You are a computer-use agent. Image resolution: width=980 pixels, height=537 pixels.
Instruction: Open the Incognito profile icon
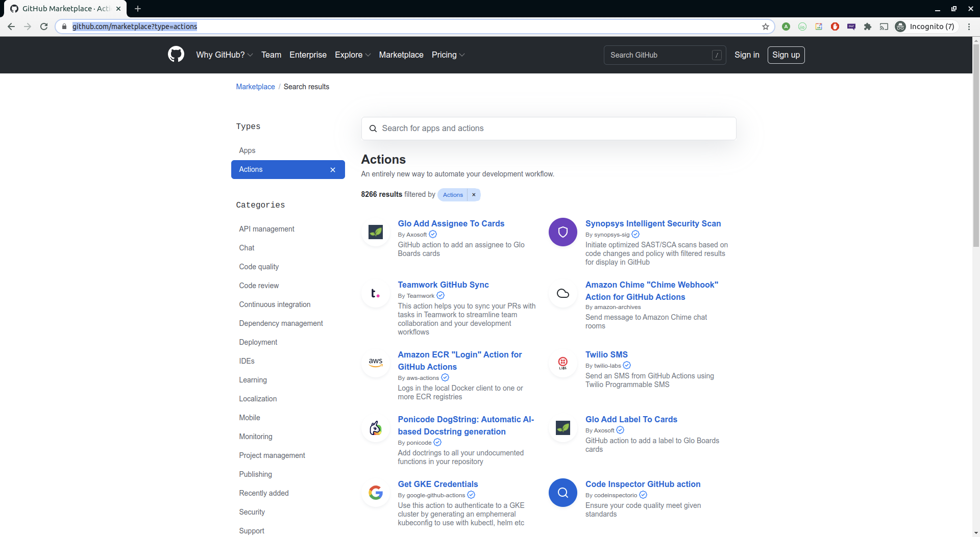900,27
